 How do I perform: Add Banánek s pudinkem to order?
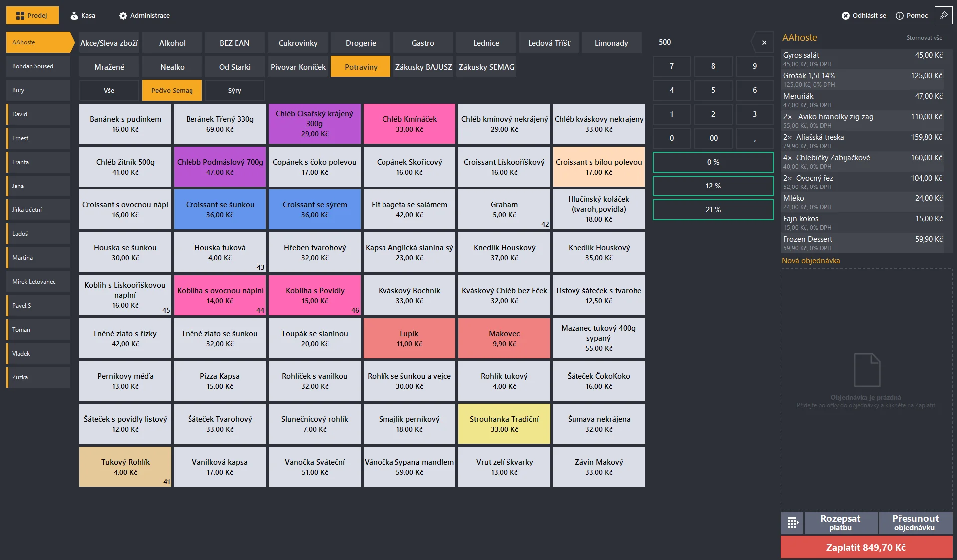tap(125, 124)
